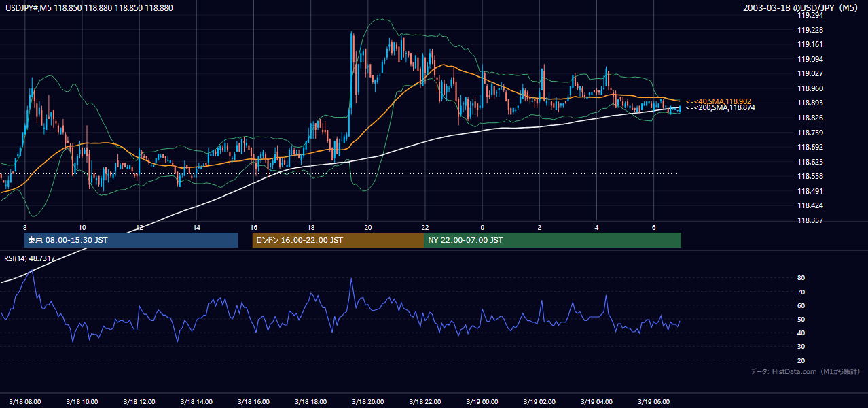This screenshot has width=868, height=408.
Task: Click the 3/18 08:00 date label
Action: pyautogui.click(x=24, y=401)
